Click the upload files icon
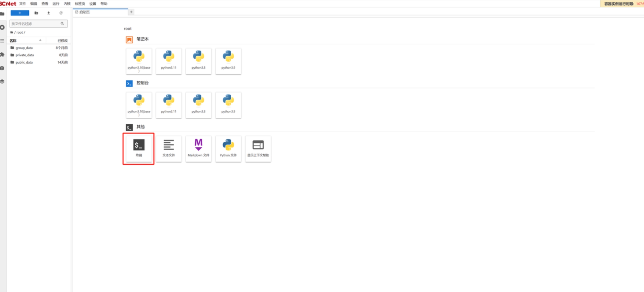644x292 pixels. coord(49,13)
